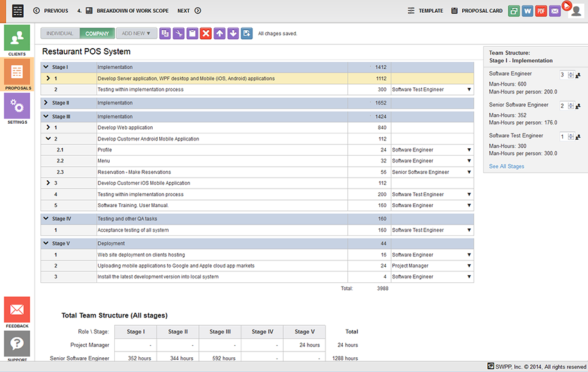Collapse Stage III section

tap(46, 117)
